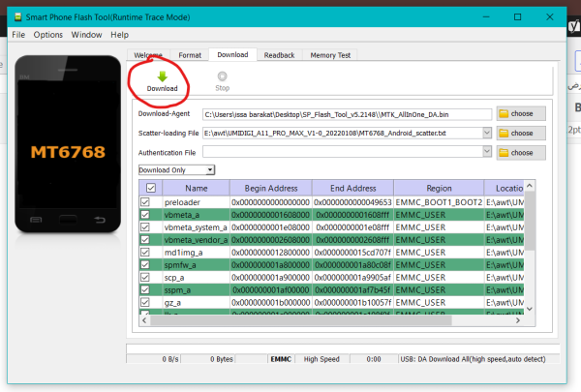Select the scp_a row name
581x392 pixels.
[x=174, y=278]
